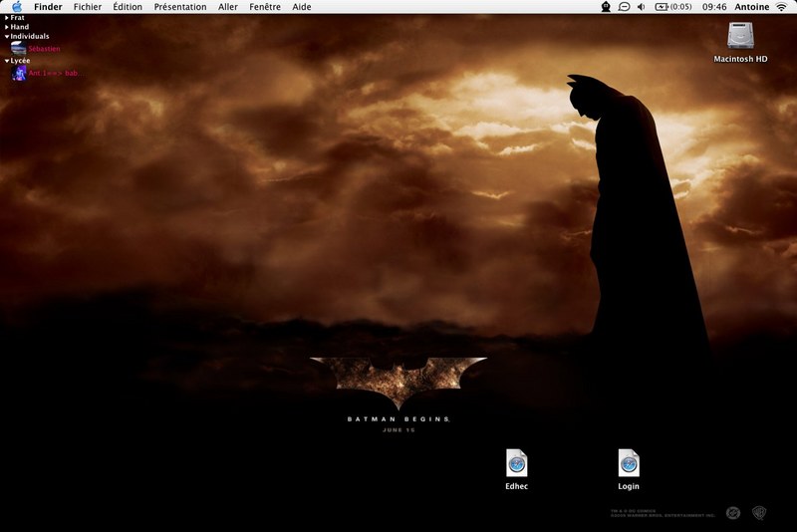Screen dimensions: 797x532
Task: Open the Aide menu
Action: pos(302,7)
